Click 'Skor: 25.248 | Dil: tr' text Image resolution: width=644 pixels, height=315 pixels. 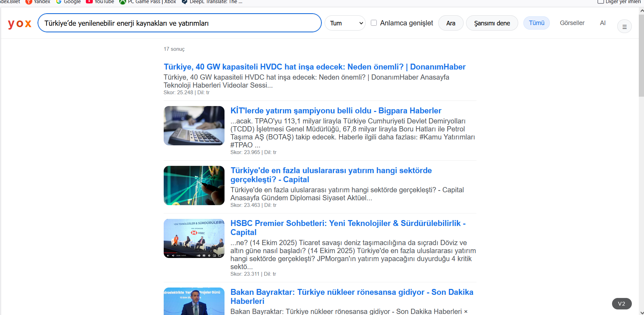coord(187,92)
